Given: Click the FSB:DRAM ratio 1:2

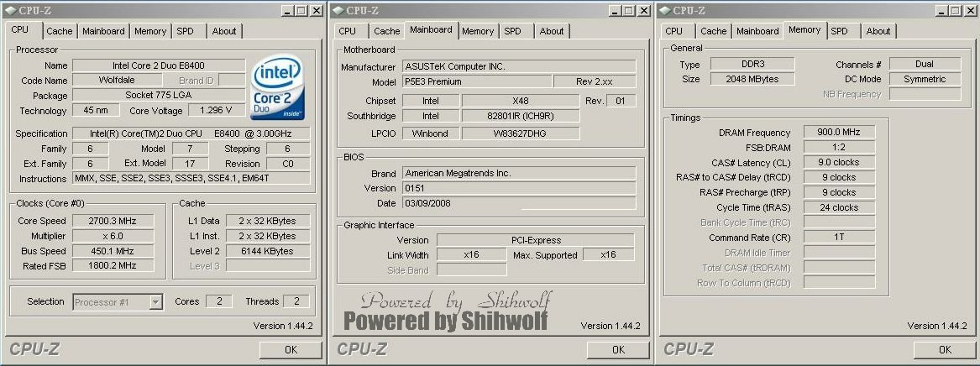Looking at the screenshot, I should (840, 148).
